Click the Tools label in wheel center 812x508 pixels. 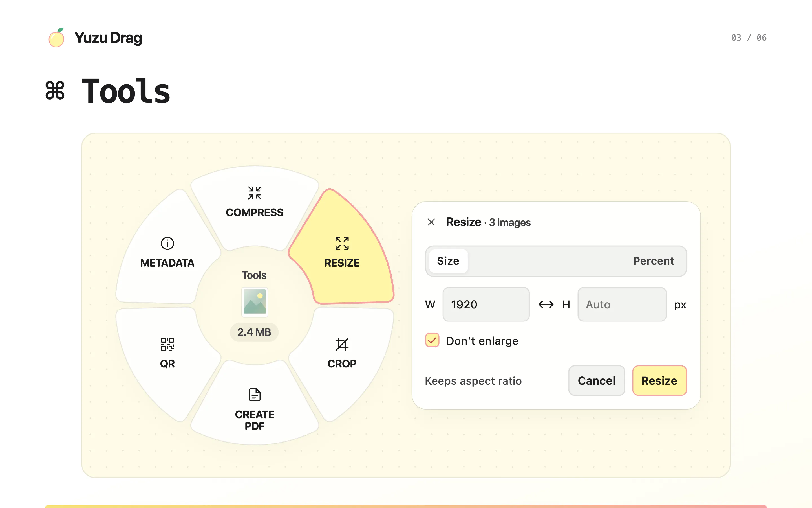(254, 275)
